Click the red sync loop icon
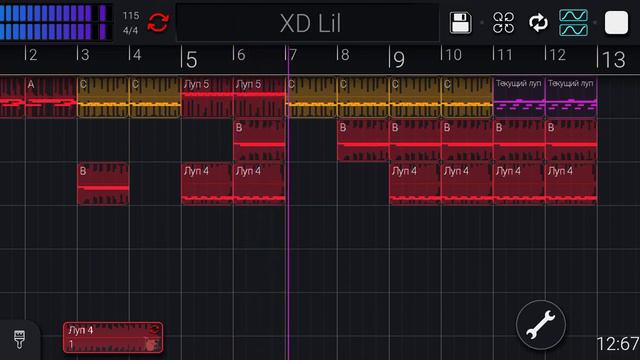 (x=158, y=22)
